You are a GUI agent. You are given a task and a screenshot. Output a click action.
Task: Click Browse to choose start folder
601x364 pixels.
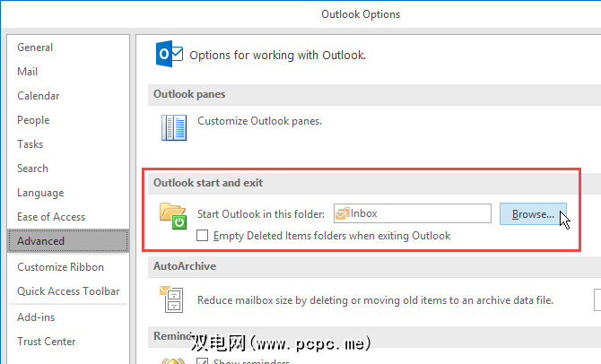pos(533,214)
